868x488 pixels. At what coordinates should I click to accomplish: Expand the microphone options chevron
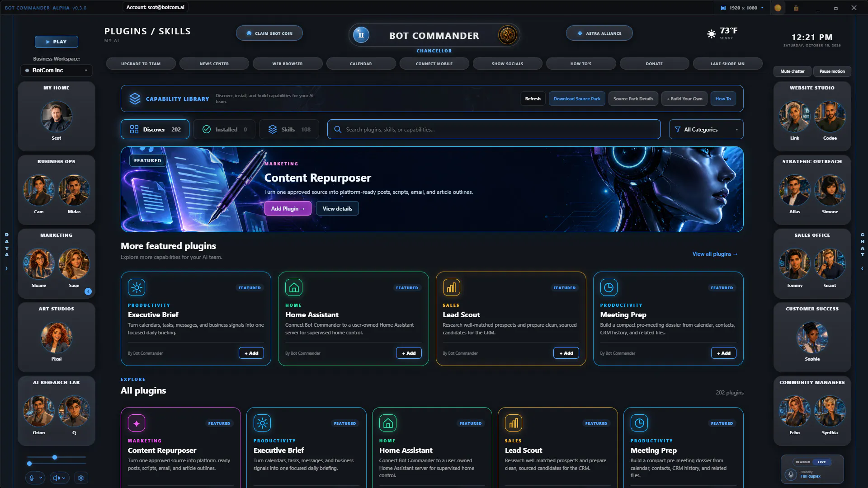pyautogui.click(x=41, y=478)
